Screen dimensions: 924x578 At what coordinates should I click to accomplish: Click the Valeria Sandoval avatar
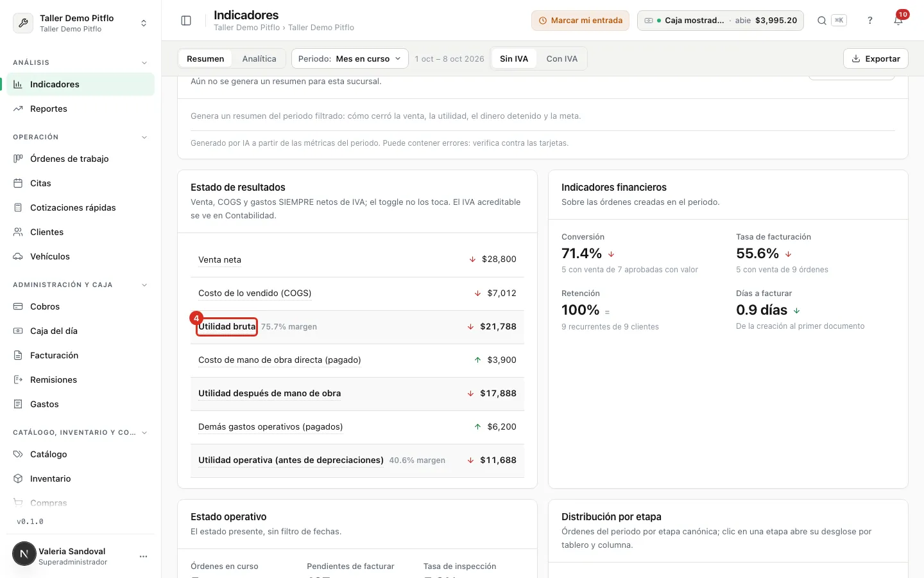(24, 554)
